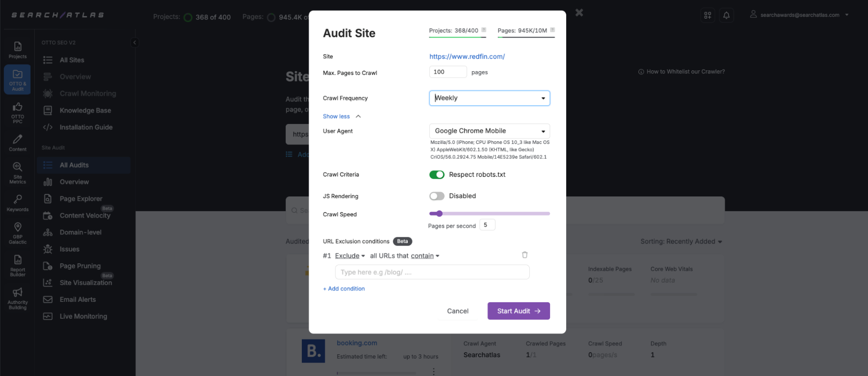Open Installation Guide menu item

click(x=86, y=127)
